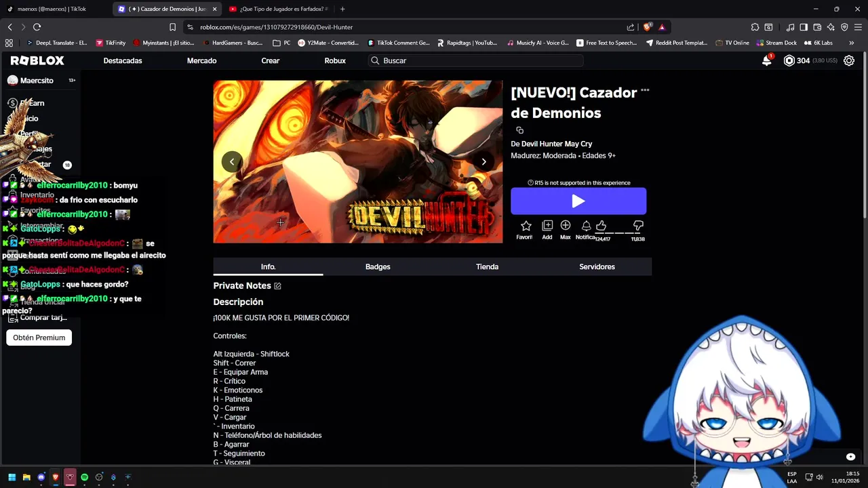
Task: Expand hidden bookmarks with double chevron
Action: point(852,43)
